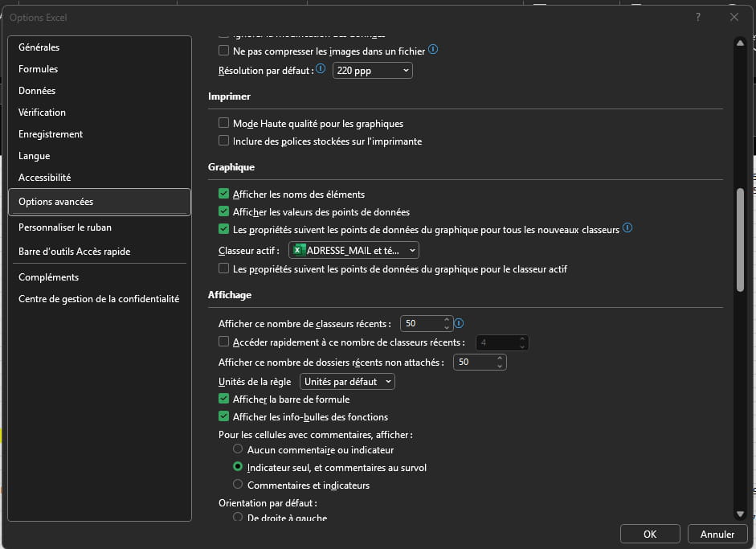Screen dimensions: 756x549
Task: Uncheck 'Afficher les noms des éléments'
Action: click(223, 194)
